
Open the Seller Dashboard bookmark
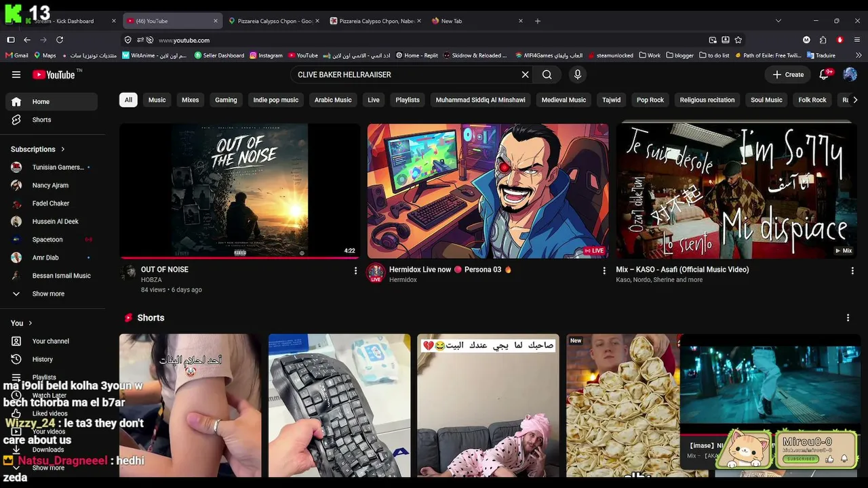tap(219, 56)
